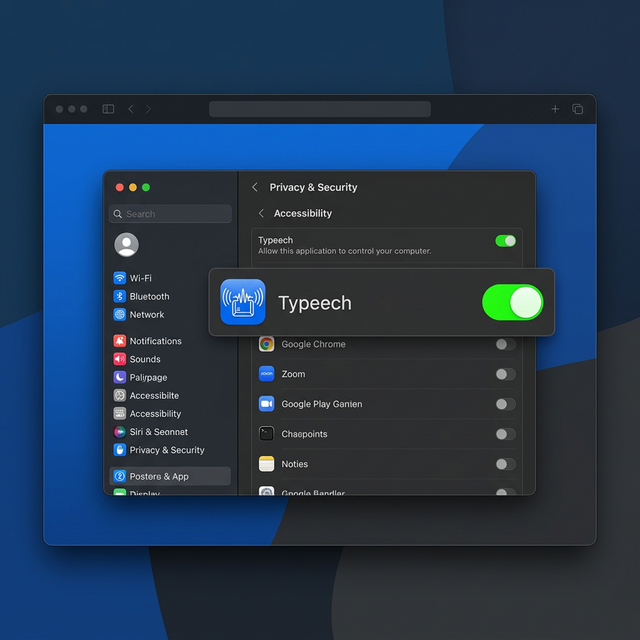Image resolution: width=640 pixels, height=640 pixels.
Task: Enable the Google Play Ganien toggle
Action: (x=506, y=404)
